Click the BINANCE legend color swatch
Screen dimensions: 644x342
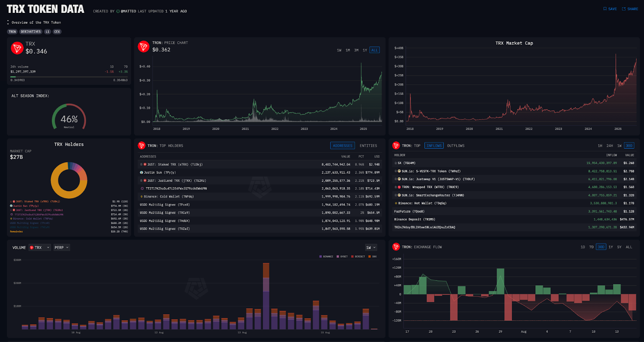(x=320, y=256)
